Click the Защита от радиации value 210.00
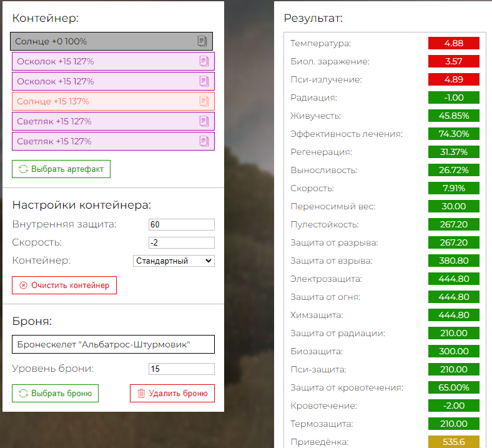The image size is (492, 448). click(x=454, y=333)
